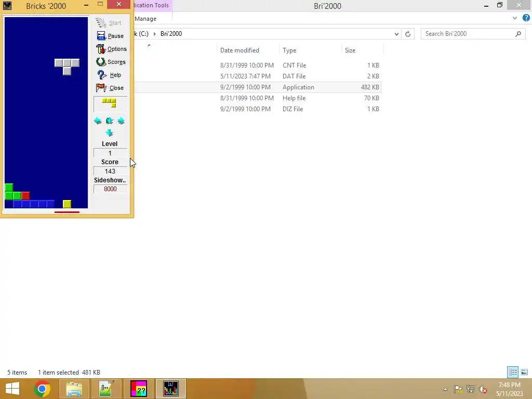Click the Close flag icon

(x=101, y=88)
